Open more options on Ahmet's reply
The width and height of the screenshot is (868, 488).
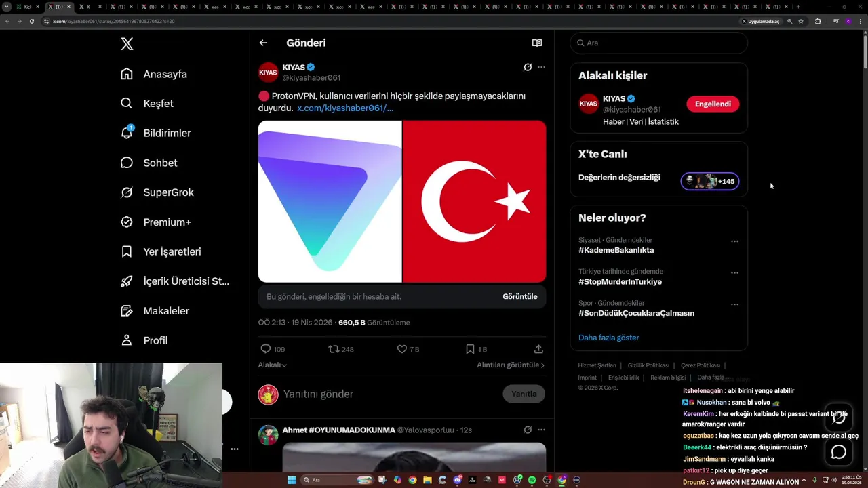click(541, 430)
